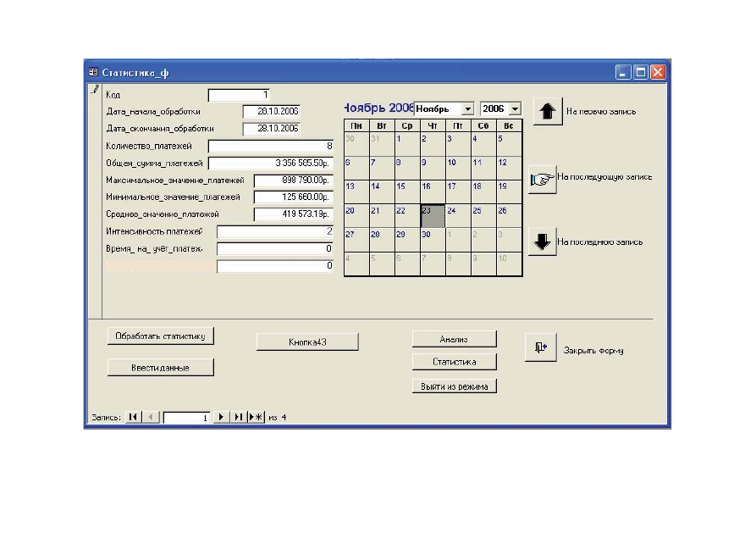Click the Количество_платежей field
Image resolution: width=756 pixels, height=533 pixels.
[271, 146]
